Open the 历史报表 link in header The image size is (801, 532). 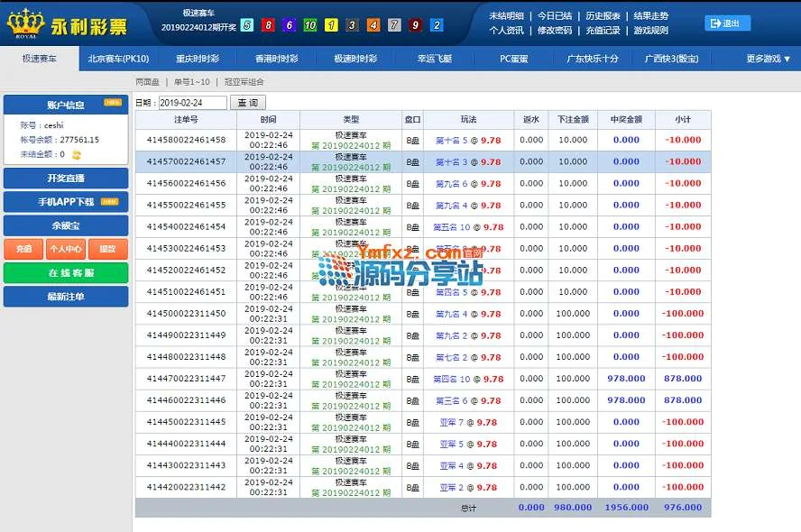pyautogui.click(x=603, y=15)
